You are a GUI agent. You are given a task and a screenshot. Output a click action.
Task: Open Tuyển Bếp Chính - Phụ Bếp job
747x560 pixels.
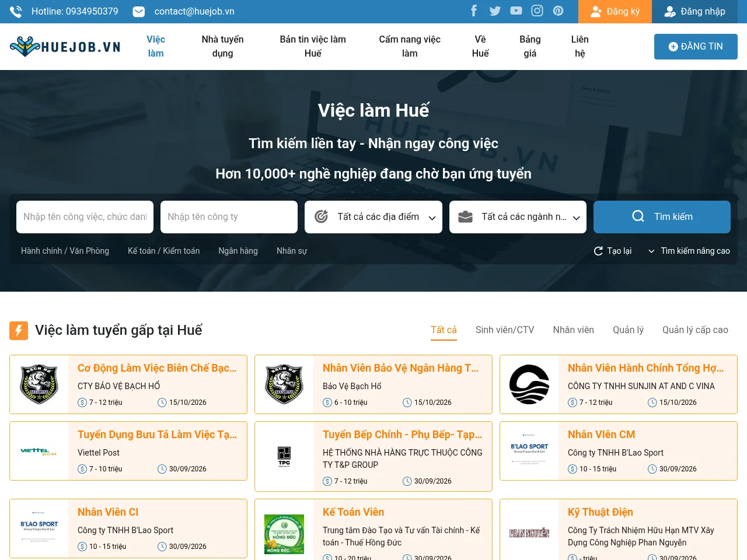click(x=402, y=435)
